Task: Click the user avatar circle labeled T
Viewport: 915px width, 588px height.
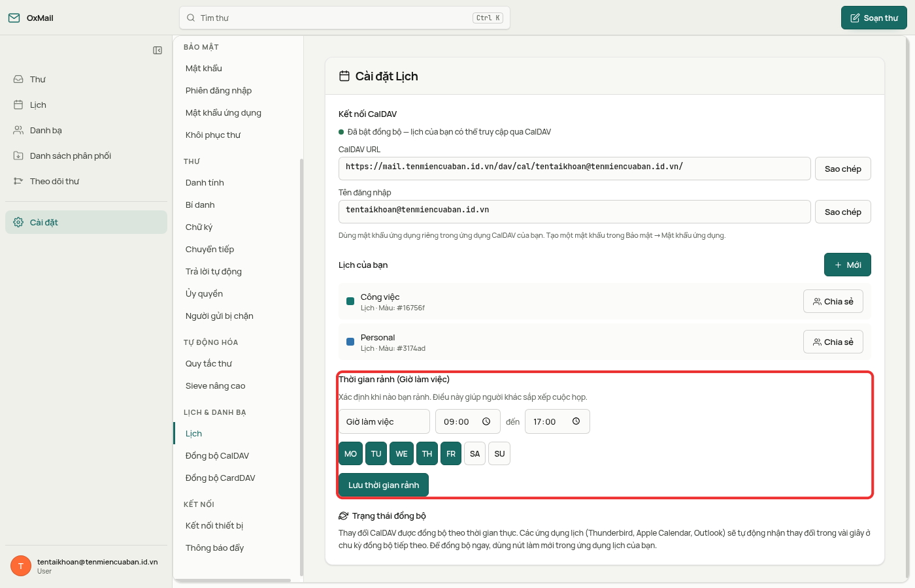Action: tap(21, 566)
